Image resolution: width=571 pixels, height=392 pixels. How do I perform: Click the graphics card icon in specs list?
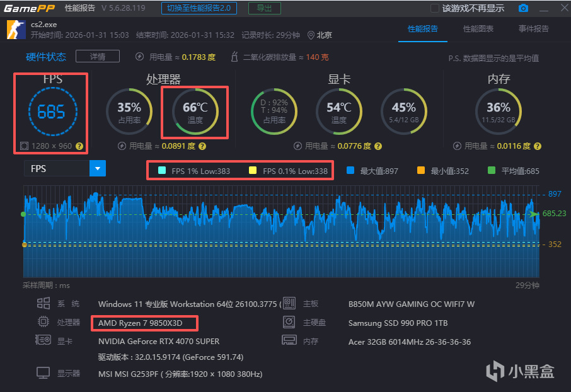[x=43, y=340]
